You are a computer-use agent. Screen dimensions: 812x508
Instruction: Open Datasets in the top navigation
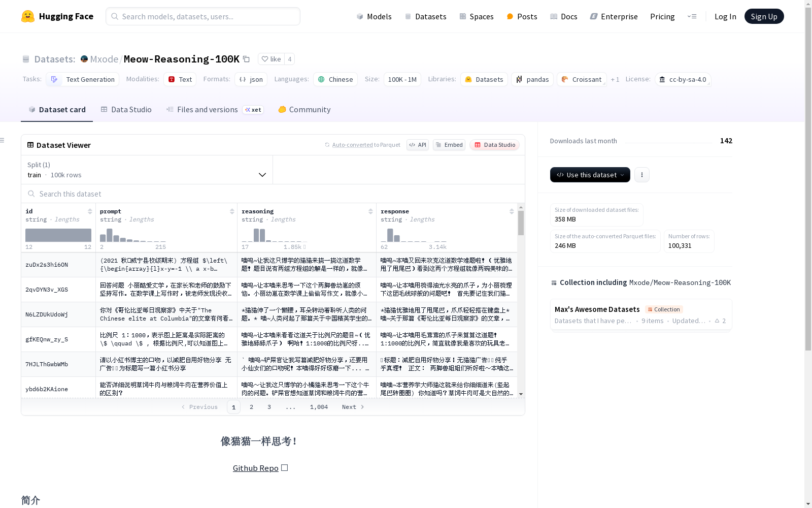pos(425,16)
